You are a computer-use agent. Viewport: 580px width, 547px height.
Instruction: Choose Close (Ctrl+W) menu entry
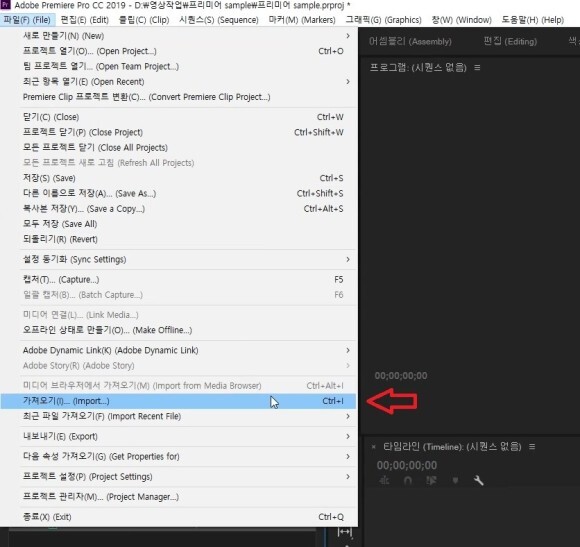coord(178,117)
